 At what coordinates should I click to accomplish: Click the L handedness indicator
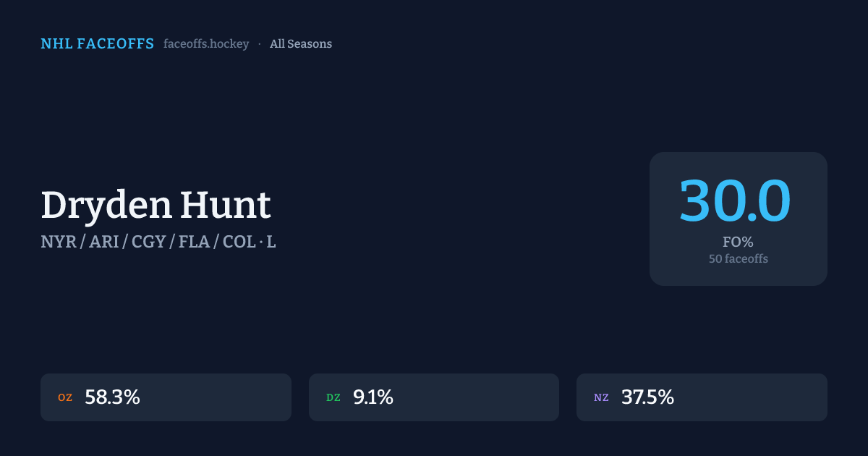[271, 242]
